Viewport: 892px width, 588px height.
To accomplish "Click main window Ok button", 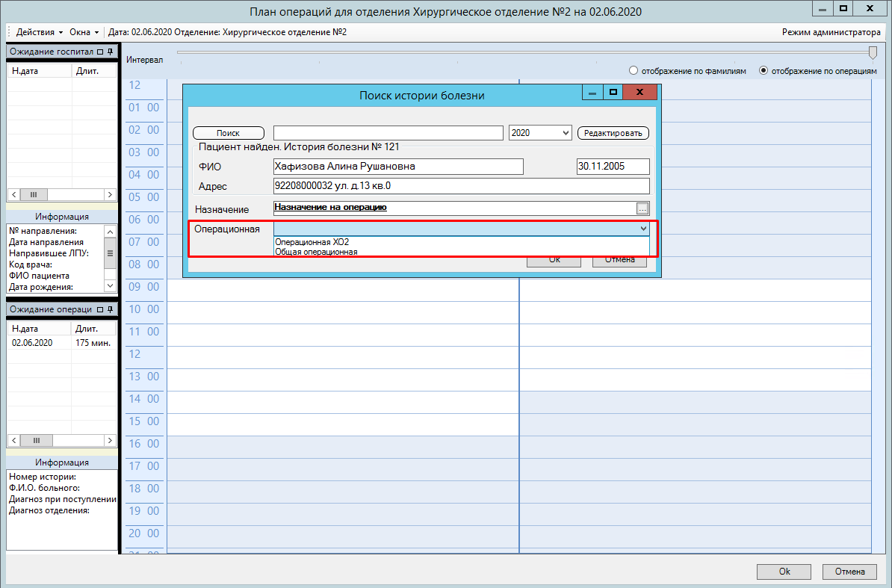I will point(784,572).
